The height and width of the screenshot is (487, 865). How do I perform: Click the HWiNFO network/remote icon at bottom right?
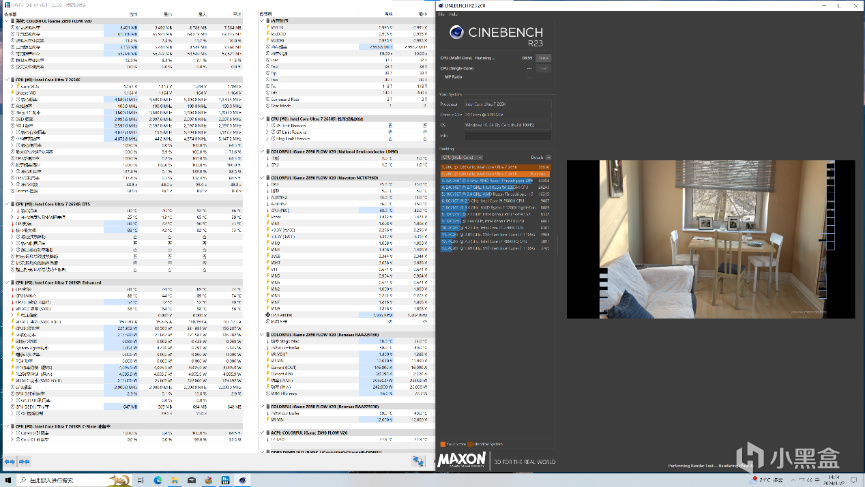(x=418, y=462)
